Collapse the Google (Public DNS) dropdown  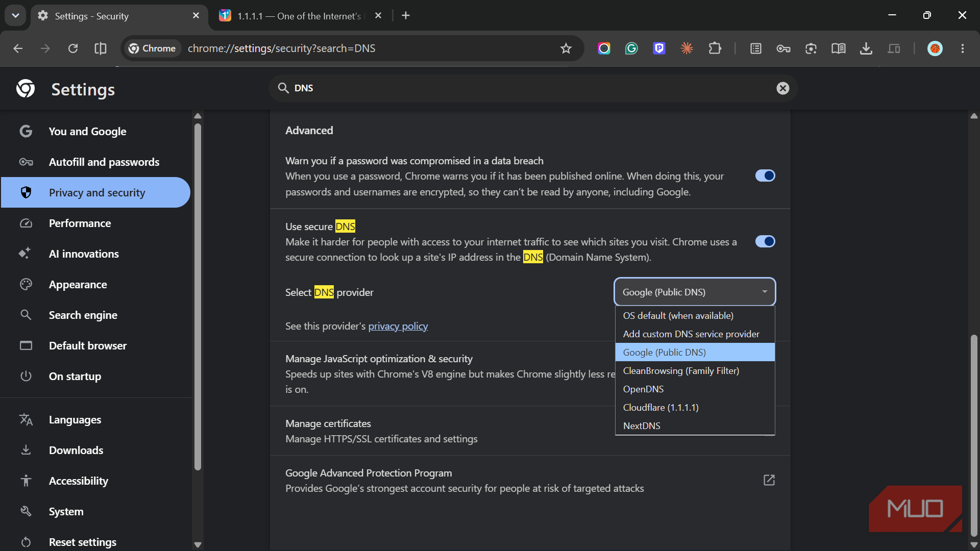(x=695, y=292)
